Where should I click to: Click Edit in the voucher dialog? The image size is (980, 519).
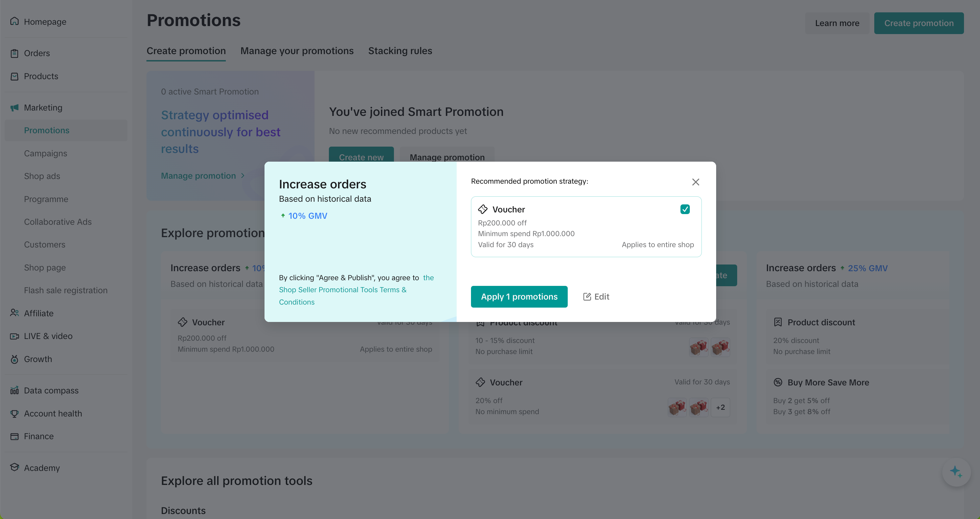point(596,297)
